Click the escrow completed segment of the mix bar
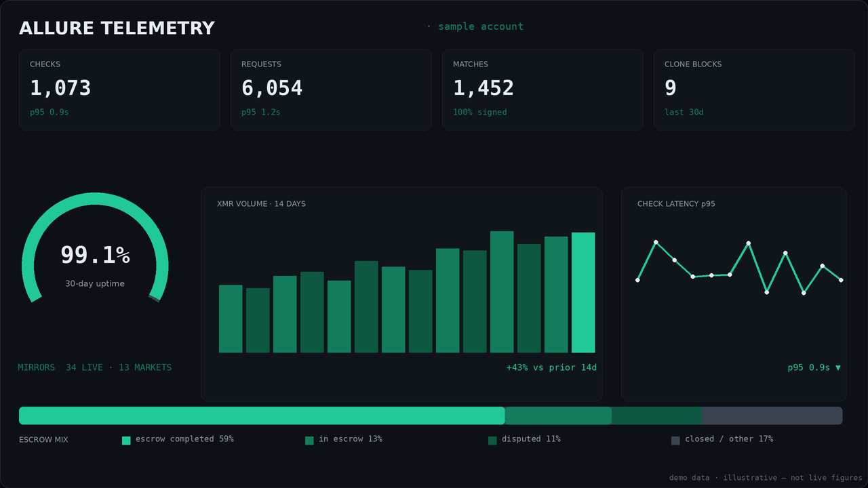The width and height of the screenshot is (868, 488). (x=262, y=415)
